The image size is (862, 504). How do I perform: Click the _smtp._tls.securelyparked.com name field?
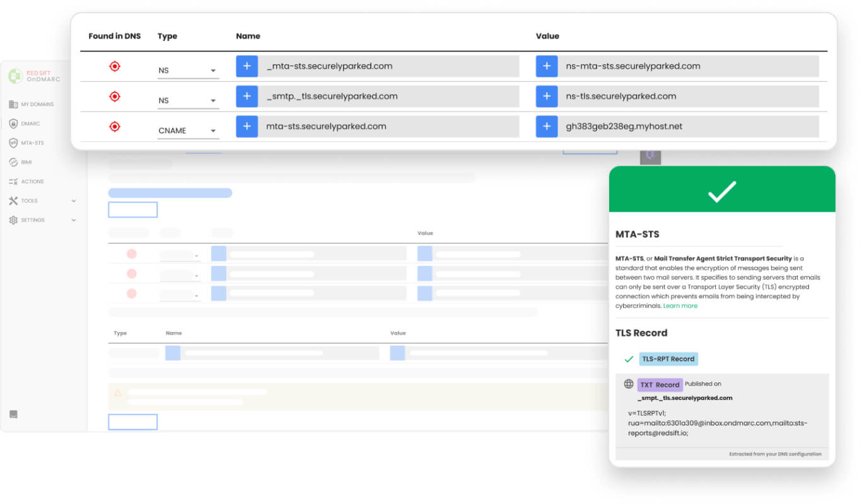(x=388, y=96)
